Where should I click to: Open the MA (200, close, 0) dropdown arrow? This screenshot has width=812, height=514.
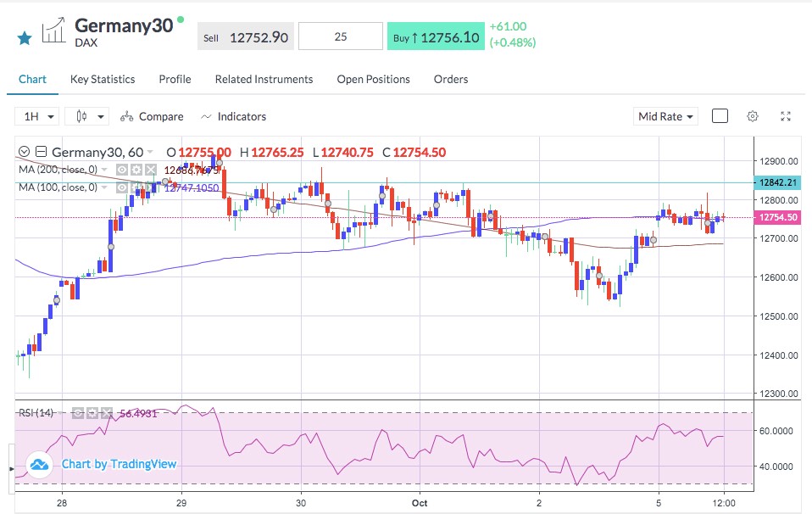point(104,170)
